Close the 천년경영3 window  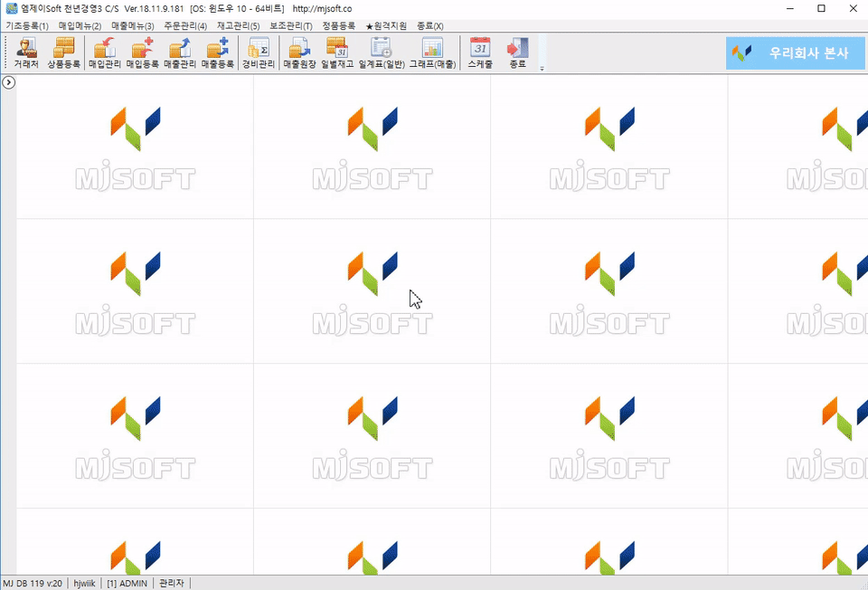point(853,8)
